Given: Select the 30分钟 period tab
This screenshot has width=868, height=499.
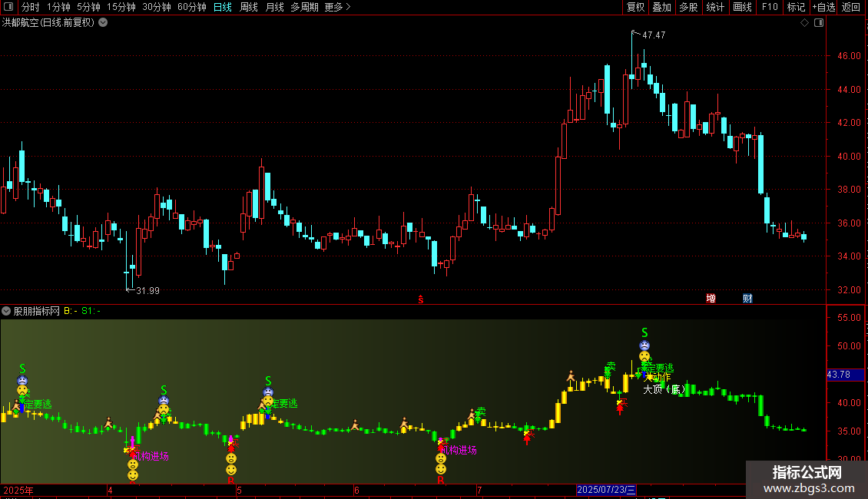Looking at the screenshot, I should 157,7.
